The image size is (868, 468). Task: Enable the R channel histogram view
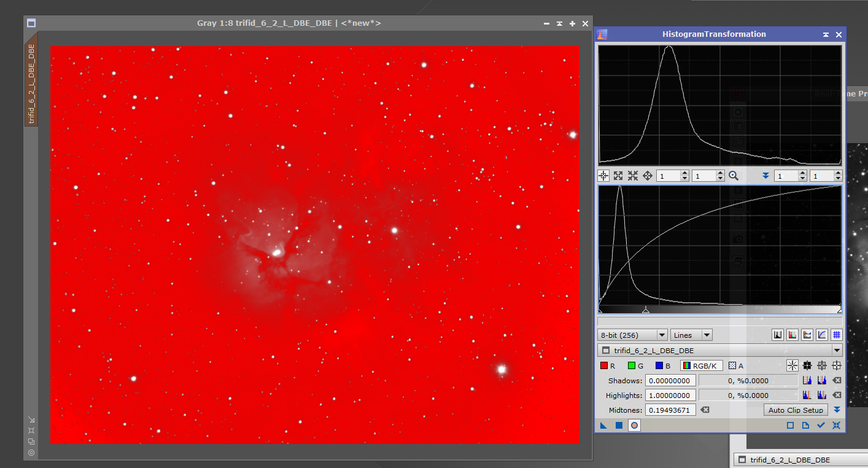(605, 365)
